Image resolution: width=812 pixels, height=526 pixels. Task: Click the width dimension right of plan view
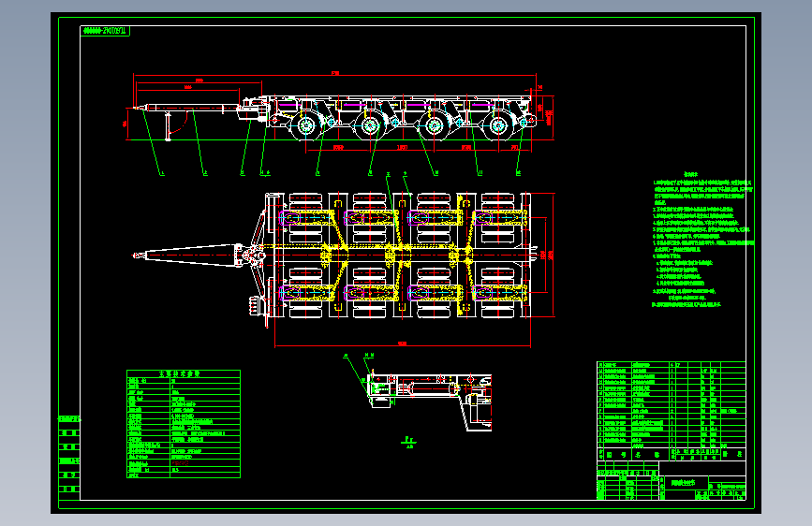[551, 255]
